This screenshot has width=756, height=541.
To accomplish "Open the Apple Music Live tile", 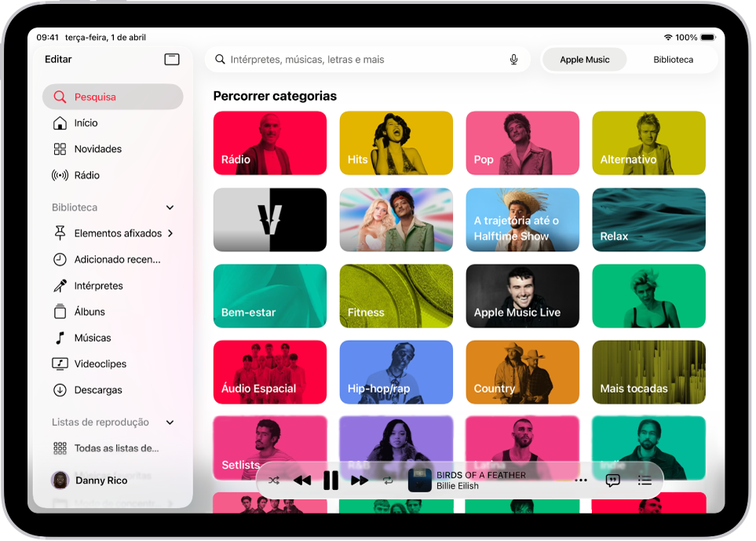I will [523, 296].
